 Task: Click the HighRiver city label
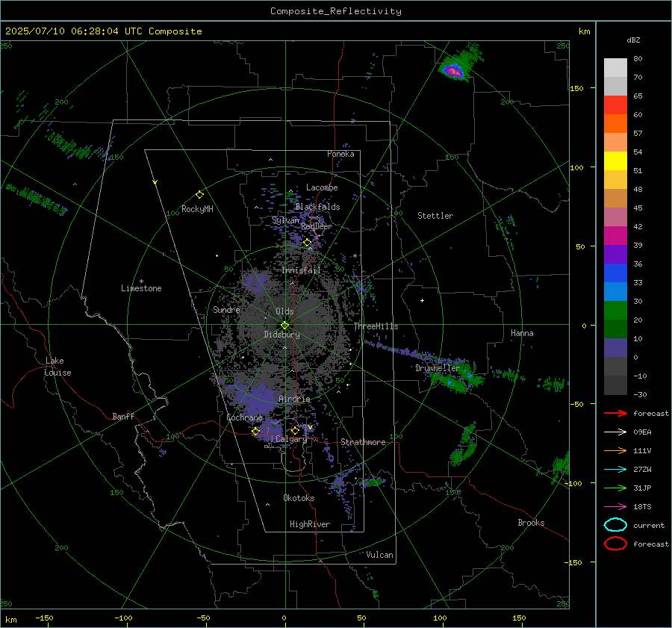pyautogui.click(x=310, y=524)
